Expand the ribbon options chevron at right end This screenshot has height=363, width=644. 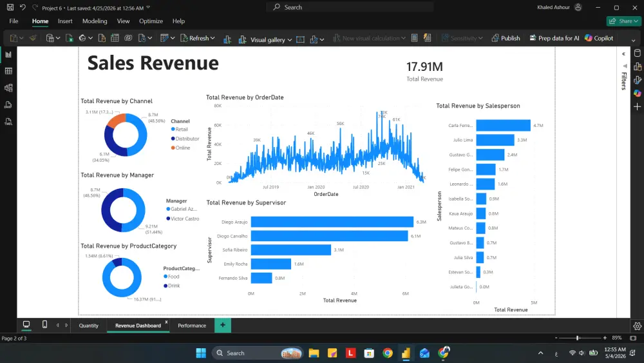point(633,40)
